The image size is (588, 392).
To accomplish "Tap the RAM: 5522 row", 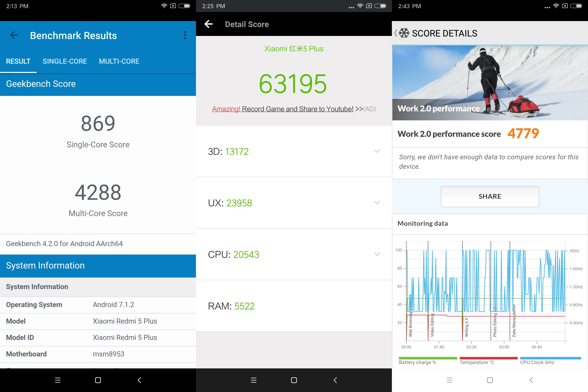I will (x=294, y=306).
